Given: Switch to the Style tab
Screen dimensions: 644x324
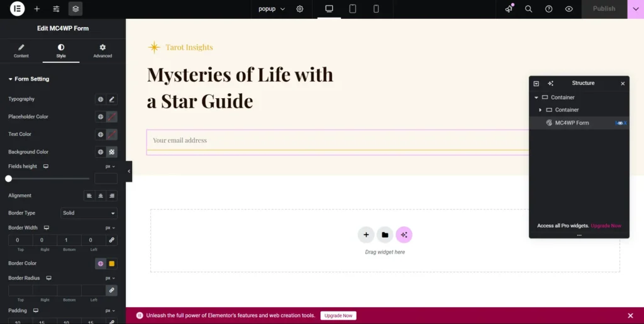Looking at the screenshot, I should [x=61, y=51].
